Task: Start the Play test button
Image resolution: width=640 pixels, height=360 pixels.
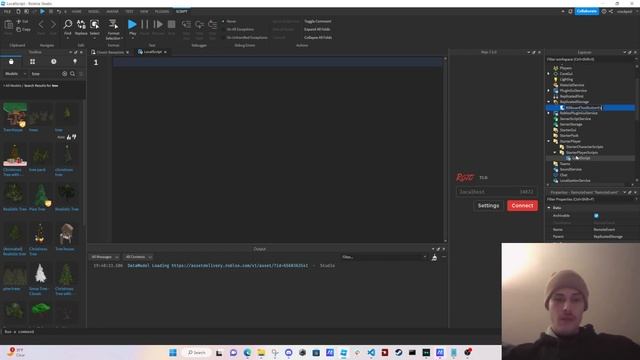Action: (132, 24)
